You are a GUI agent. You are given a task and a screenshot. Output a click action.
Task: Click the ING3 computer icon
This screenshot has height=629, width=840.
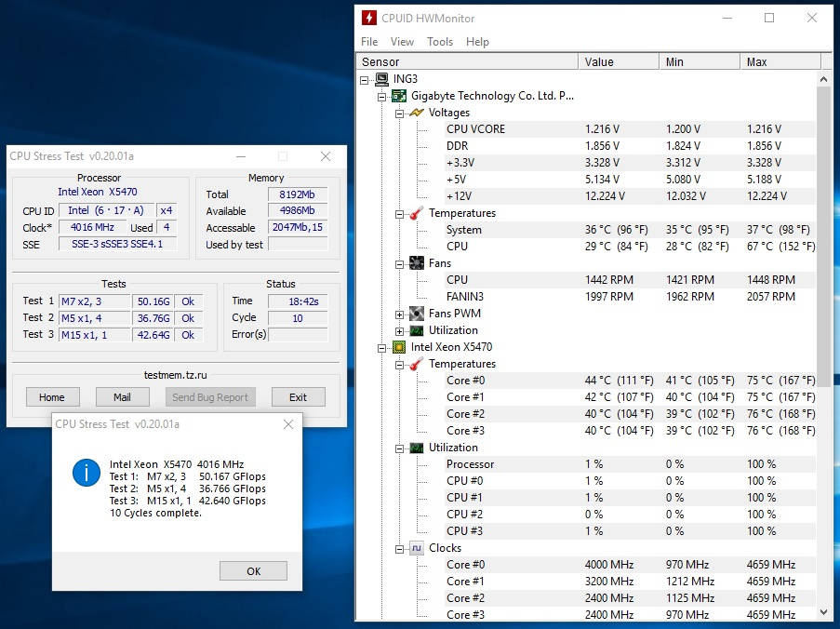tap(381, 79)
